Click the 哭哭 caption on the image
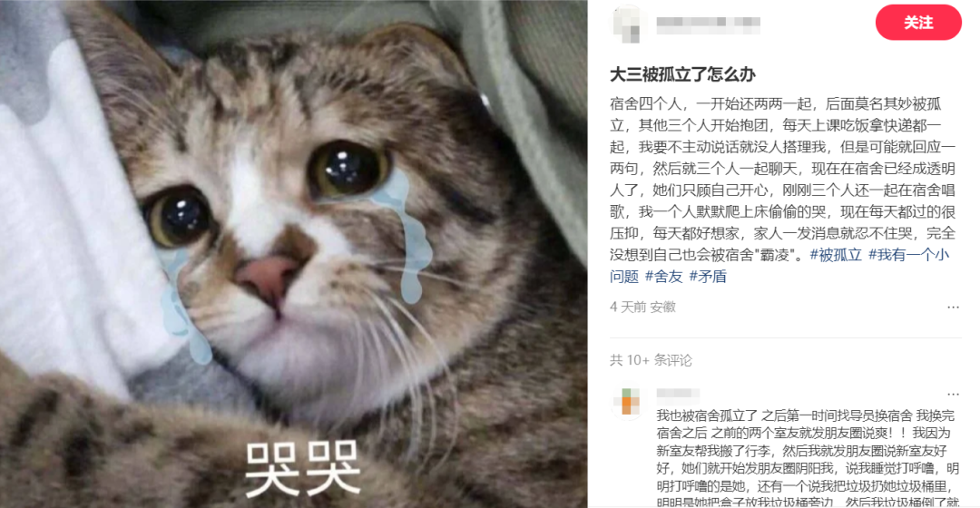Image resolution: width=980 pixels, height=508 pixels. point(302,468)
